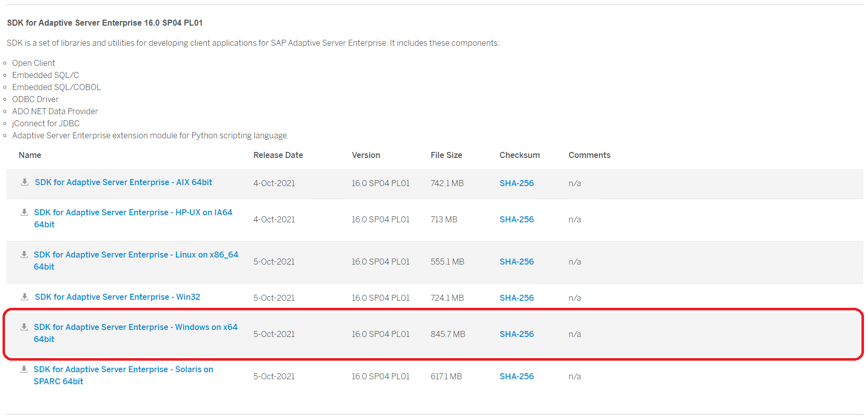Viewport: 868px width, 419px height.
Task: View SHA-256 checksum for Linux on x86_64
Action: 516,262
